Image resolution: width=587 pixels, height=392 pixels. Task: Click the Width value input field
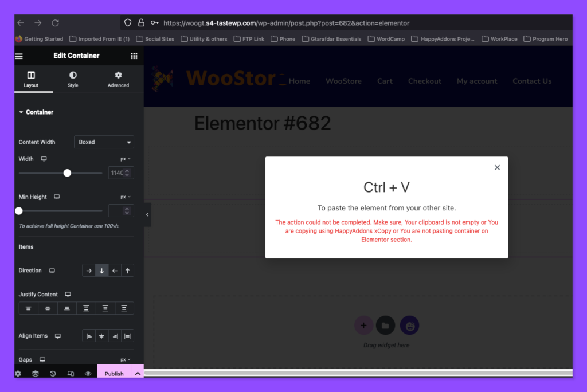click(117, 173)
